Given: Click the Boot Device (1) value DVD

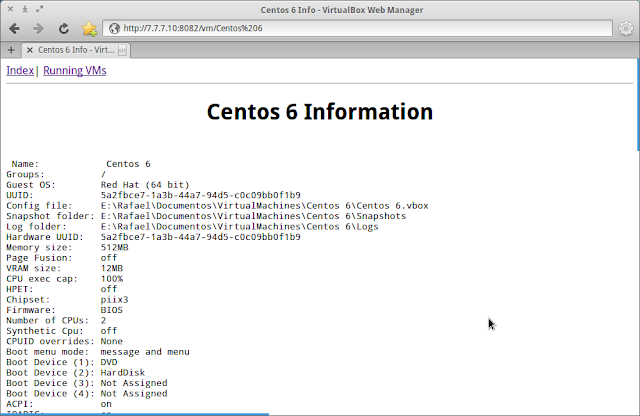Looking at the screenshot, I should click(x=109, y=362).
